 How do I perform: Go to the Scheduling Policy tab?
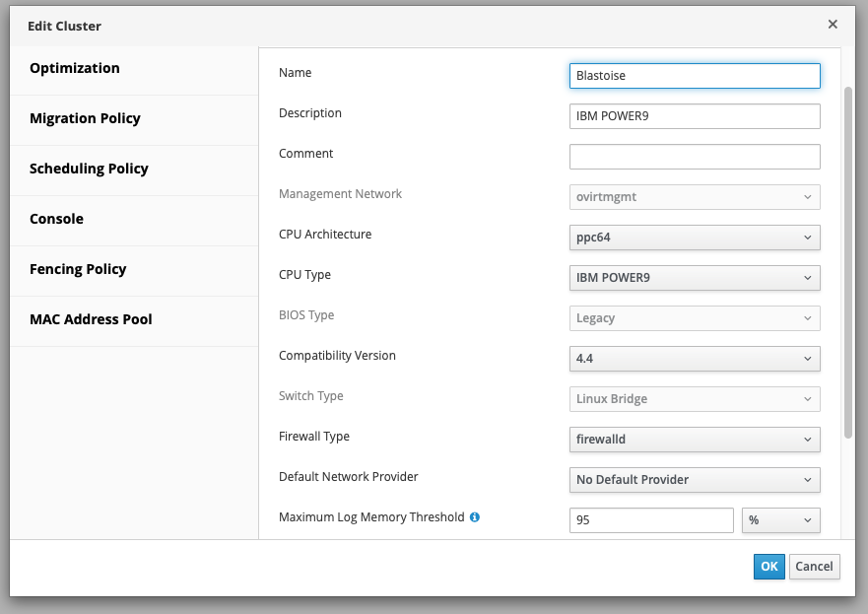(x=89, y=169)
